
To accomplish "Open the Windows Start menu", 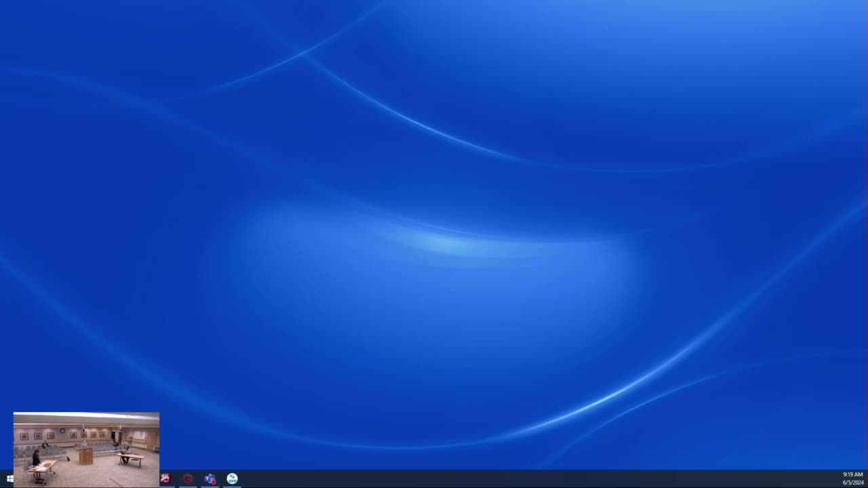I will click(9, 479).
